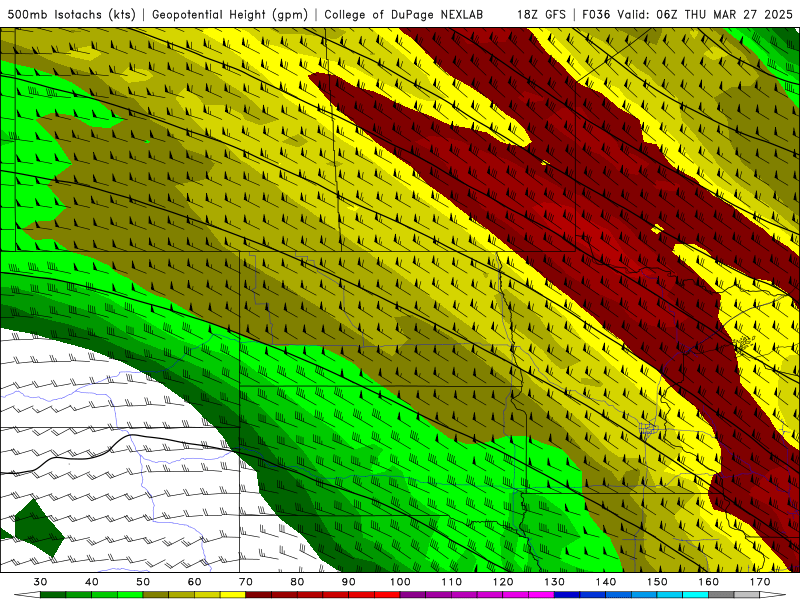
Task: Click the 90 label on the color scale
Action: tap(348, 582)
